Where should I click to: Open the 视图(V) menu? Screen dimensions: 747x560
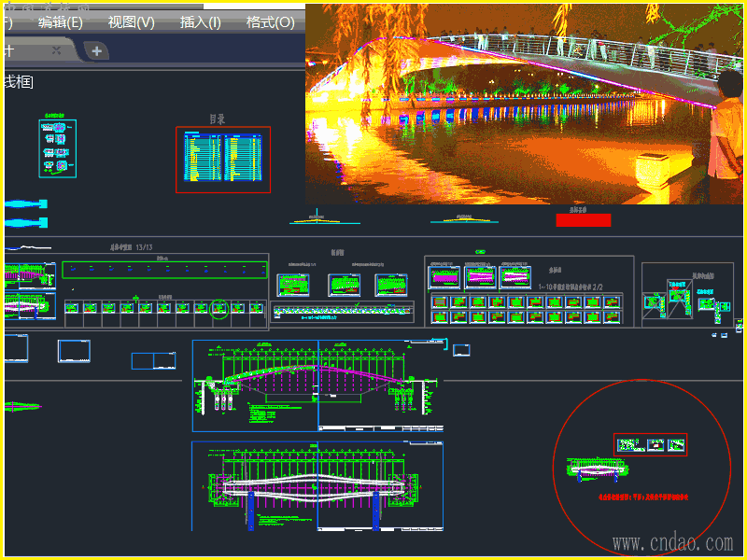point(131,22)
